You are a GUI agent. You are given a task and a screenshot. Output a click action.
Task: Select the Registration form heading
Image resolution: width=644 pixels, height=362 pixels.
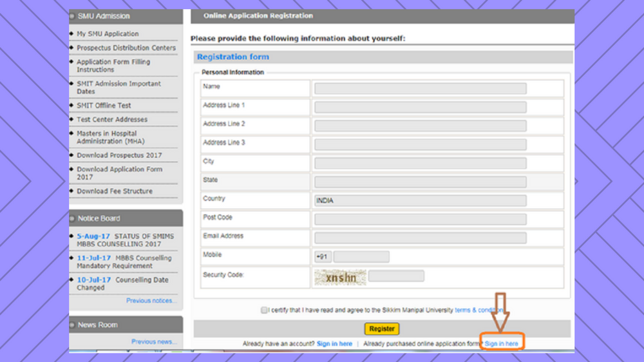(233, 57)
